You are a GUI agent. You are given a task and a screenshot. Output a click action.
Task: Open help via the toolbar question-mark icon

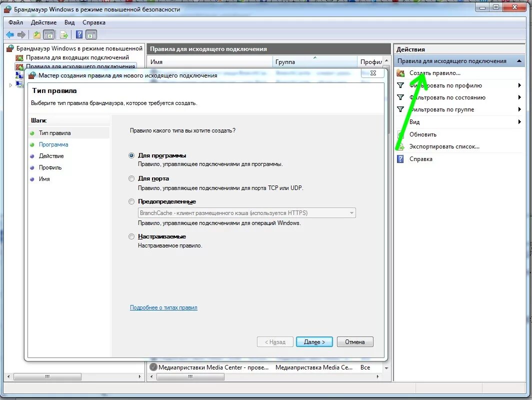point(79,34)
